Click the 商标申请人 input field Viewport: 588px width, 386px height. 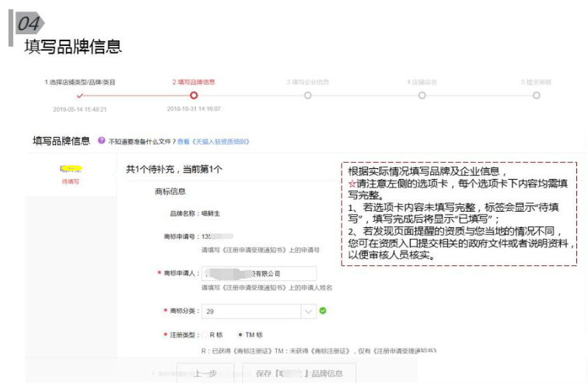click(259, 273)
